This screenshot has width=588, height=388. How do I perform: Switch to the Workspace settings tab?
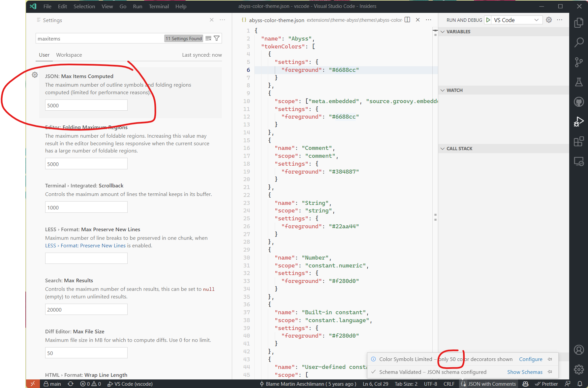tap(69, 55)
